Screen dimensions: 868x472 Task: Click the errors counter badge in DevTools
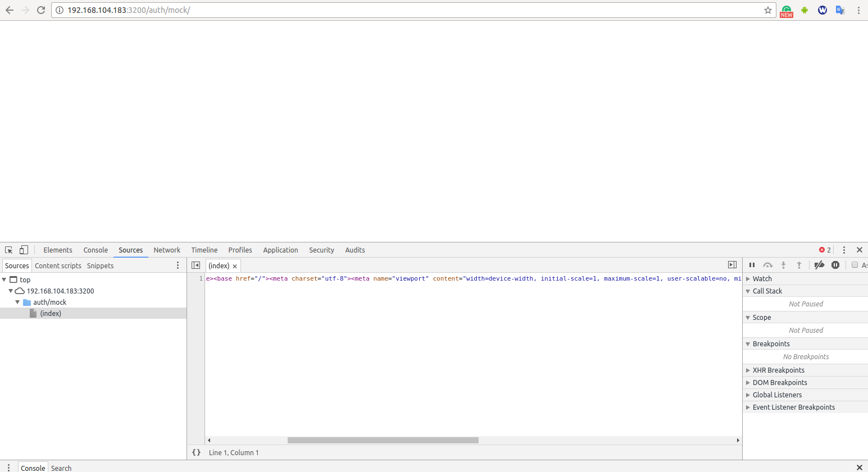tap(824, 249)
